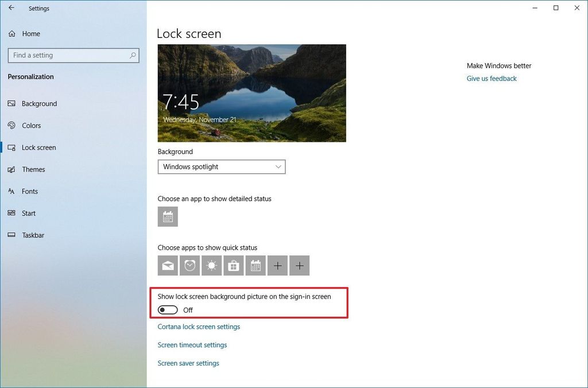
Task: Open Background personalization settings
Action: [x=39, y=103]
